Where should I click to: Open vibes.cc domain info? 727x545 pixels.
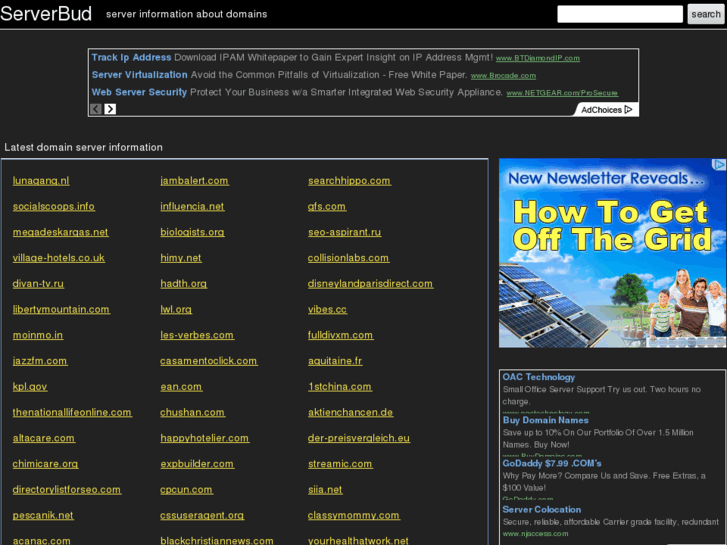click(327, 309)
